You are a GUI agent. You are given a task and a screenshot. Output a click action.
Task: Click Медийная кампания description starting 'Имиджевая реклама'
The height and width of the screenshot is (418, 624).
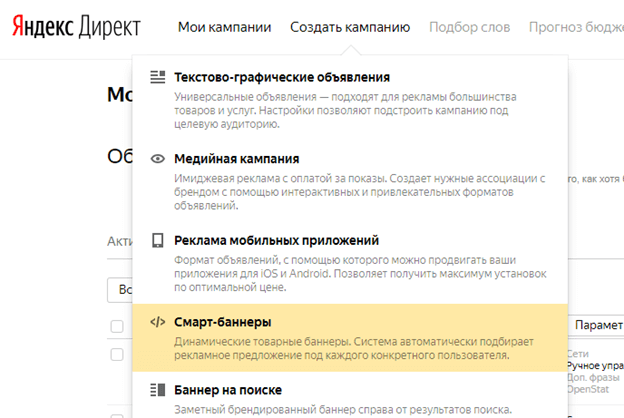coord(359,192)
